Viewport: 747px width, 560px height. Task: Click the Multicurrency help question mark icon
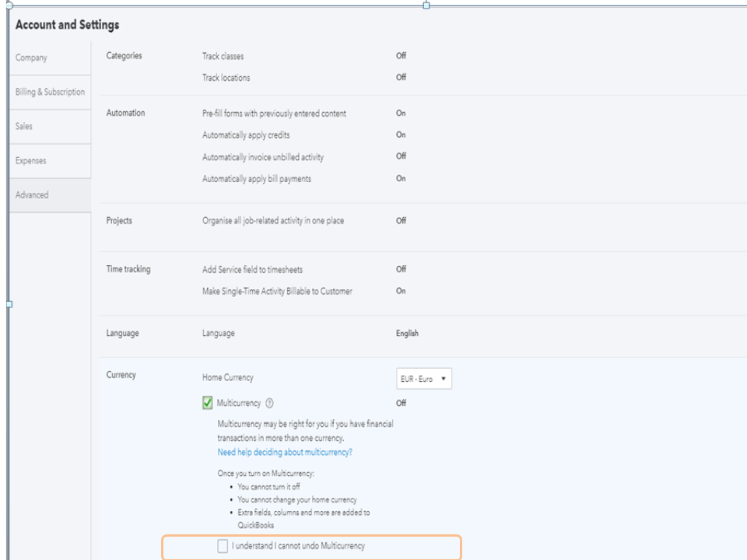point(270,403)
